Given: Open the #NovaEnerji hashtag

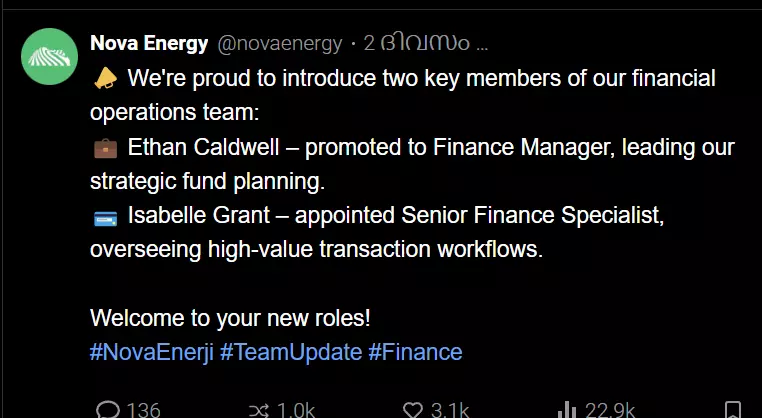Looking at the screenshot, I should (152, 352).
